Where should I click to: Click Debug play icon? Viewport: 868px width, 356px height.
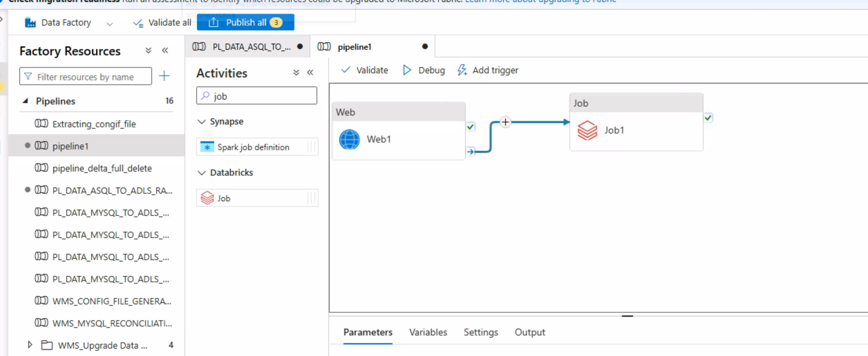pyautogui.click(x=407, y=70)
